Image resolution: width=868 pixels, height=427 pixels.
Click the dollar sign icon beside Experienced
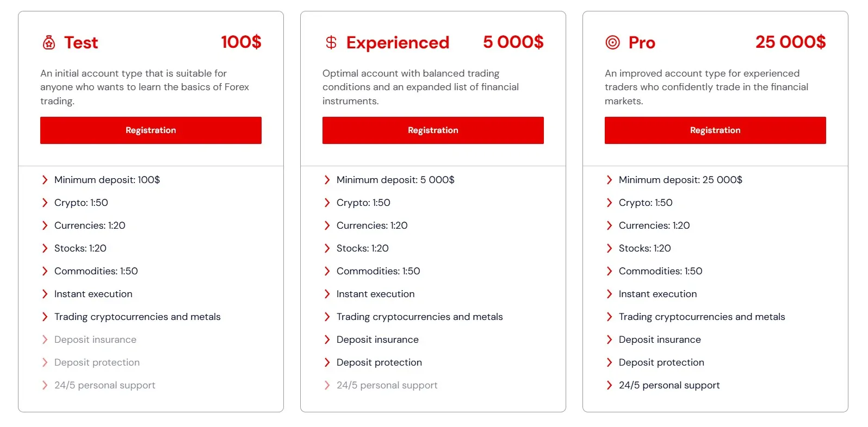tap(331, 42)
